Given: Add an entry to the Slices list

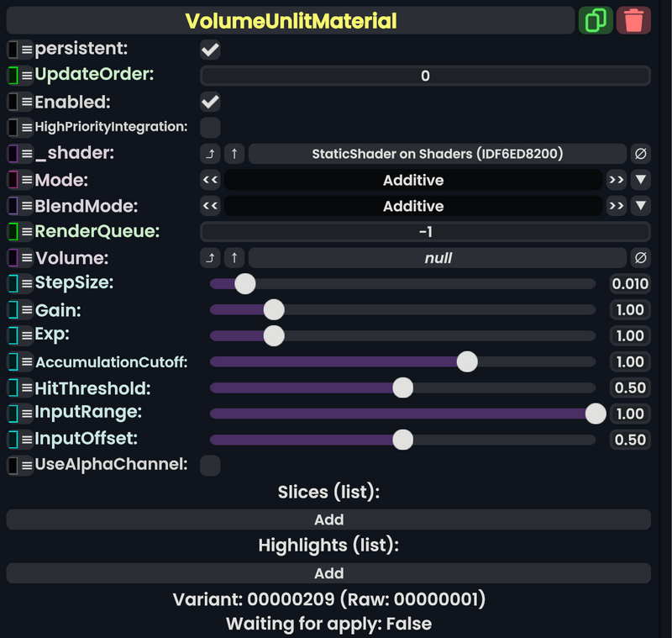Looking at the screenshot, I should point(328,519).
